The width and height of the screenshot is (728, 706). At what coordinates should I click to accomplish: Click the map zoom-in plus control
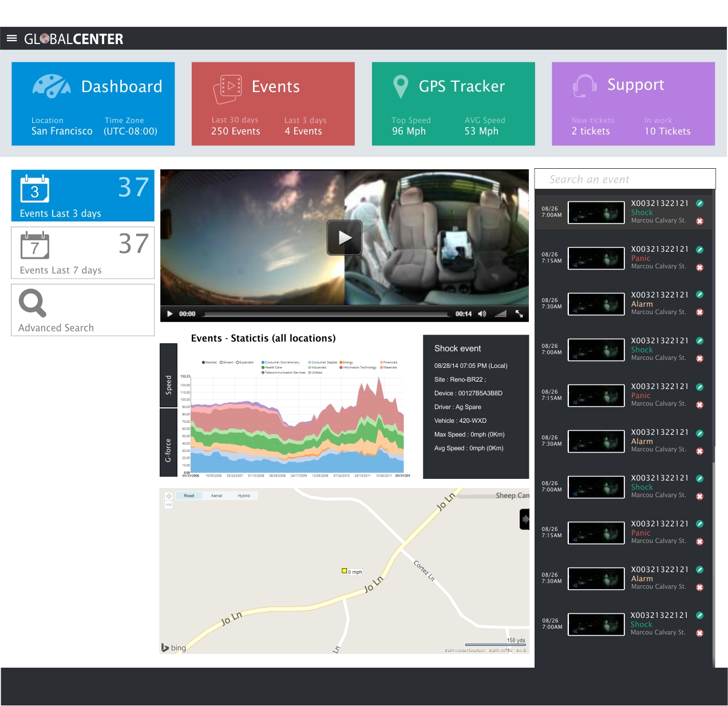click(x=168, y=496)
